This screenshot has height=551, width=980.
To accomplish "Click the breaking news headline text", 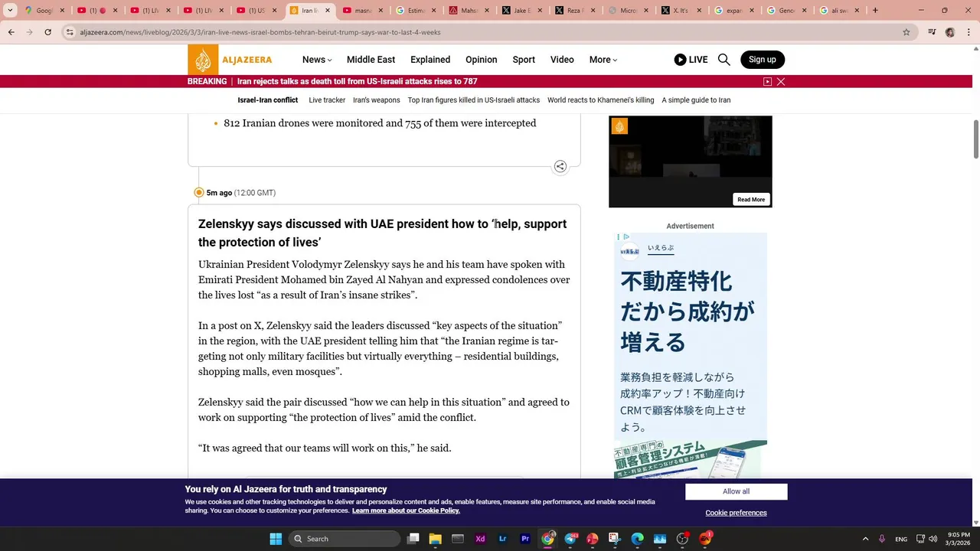I will (357, 81).
